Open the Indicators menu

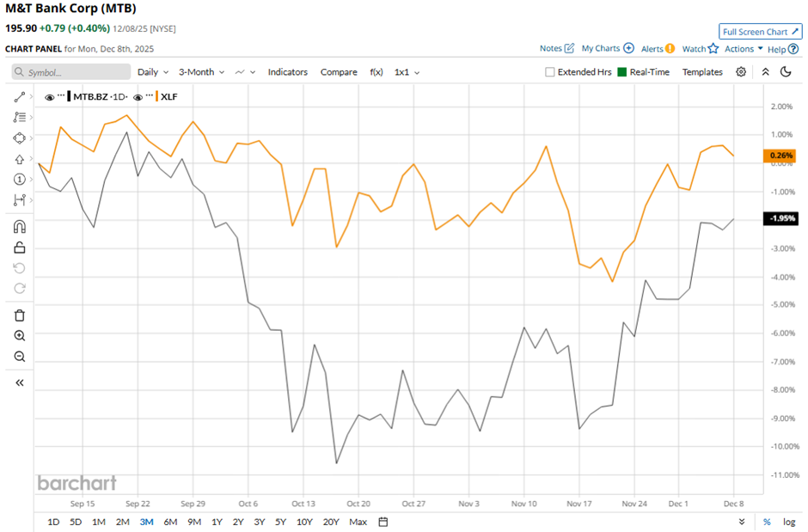[x=288, y=72]
